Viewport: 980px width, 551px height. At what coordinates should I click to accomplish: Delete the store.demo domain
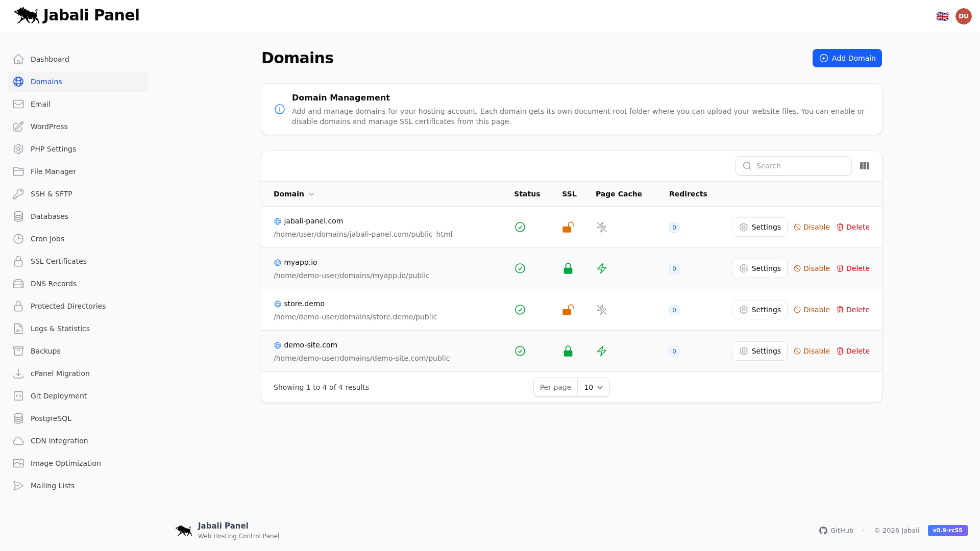[853, 310]
